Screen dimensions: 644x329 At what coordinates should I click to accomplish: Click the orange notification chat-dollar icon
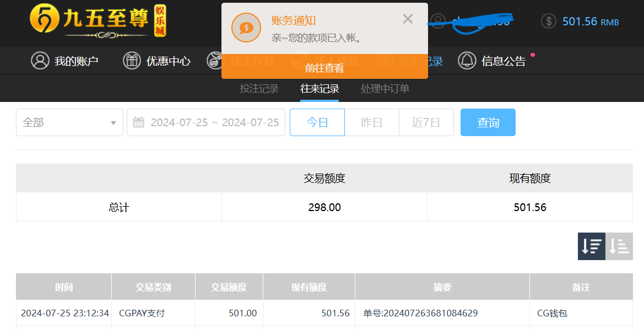[x=246, y=28]
